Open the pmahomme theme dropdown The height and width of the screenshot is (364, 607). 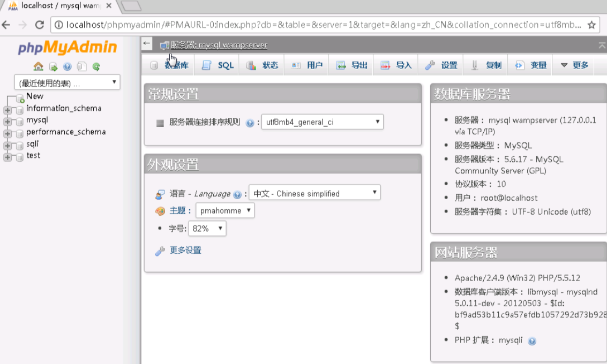pos(225,210)
